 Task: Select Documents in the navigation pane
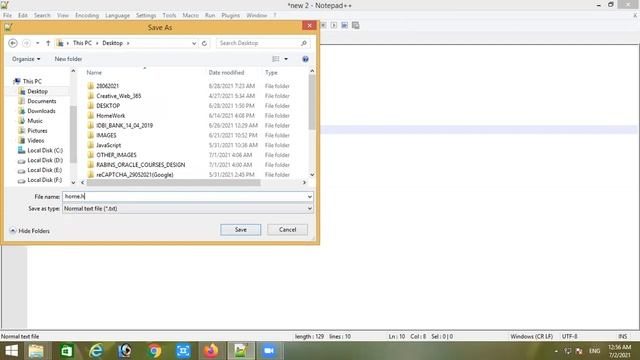[x=42, y=101]
